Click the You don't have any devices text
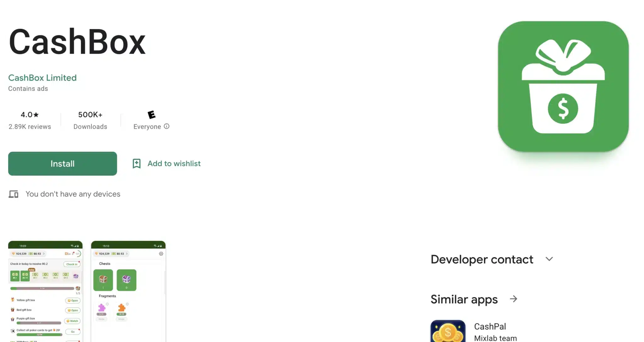Viewport: 644px width, 342px height. pos(73,194)
